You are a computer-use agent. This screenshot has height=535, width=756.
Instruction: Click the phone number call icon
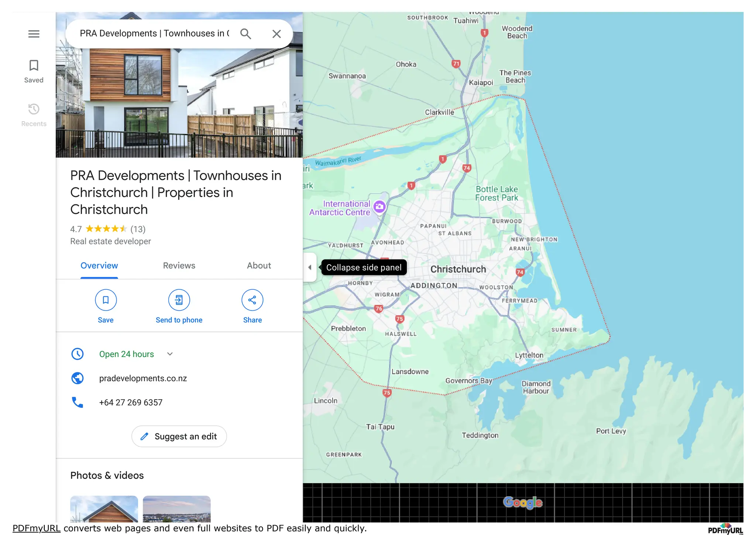pos(78,402)
